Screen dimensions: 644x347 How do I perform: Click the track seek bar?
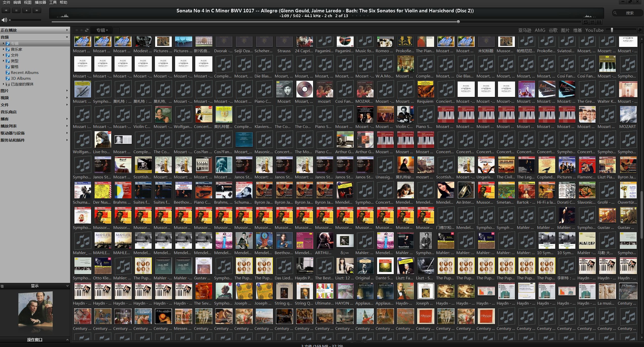coord(317,22)
